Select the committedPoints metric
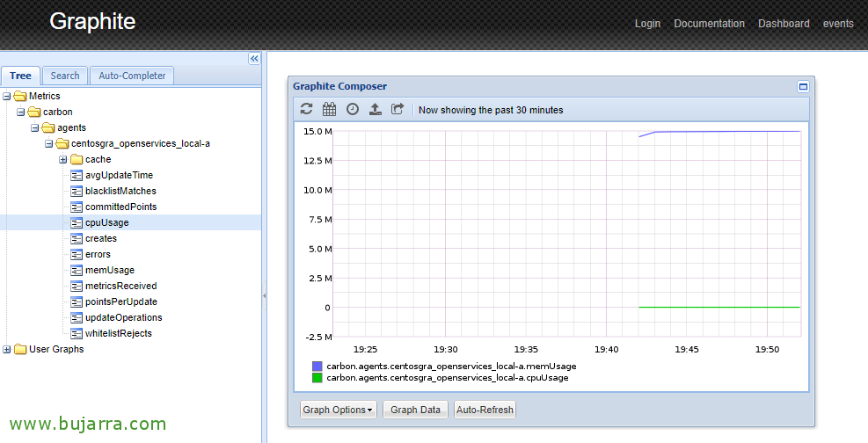Viewport: 868px width, 443px height. pyautogui.click(x=120, y=207)
